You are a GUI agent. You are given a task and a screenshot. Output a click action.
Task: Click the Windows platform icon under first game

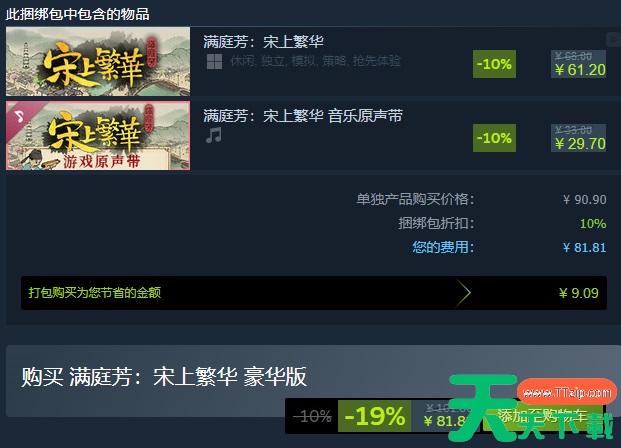click(x=214, y=62)
